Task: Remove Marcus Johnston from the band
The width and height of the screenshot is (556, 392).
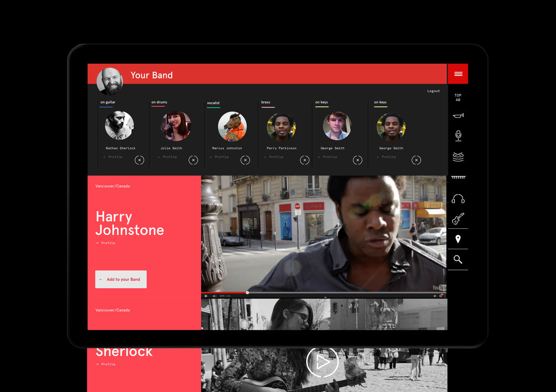Action: pos(245,160)
